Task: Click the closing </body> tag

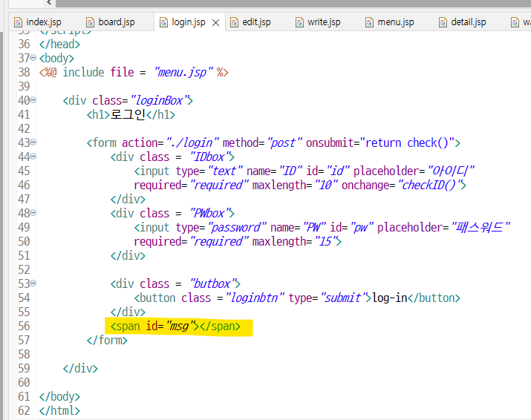Action: tap(59, 397)
